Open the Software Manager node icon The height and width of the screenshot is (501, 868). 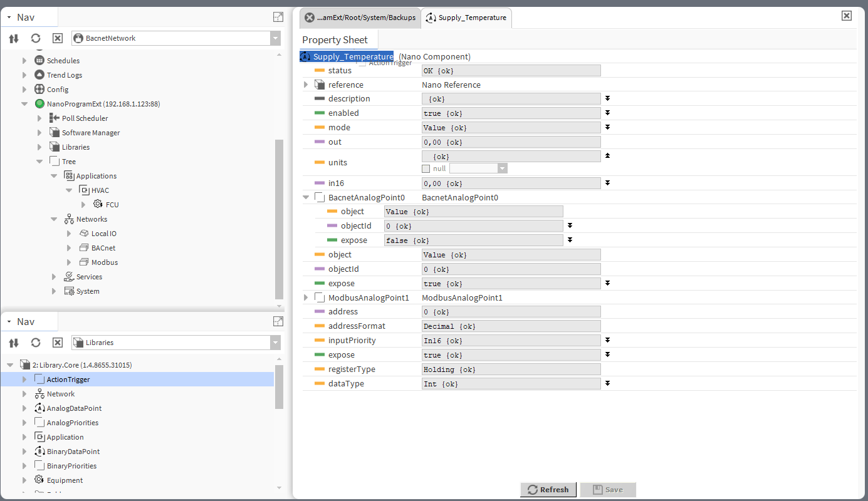click(55, 133)
